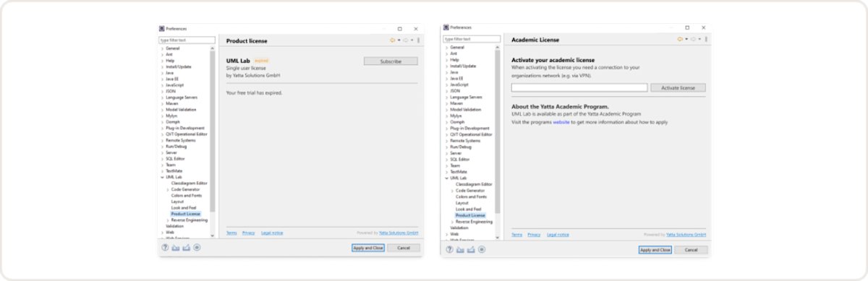868x281 pixels.
Task: Select Validation in Academic License window tree
Action: 459,228
